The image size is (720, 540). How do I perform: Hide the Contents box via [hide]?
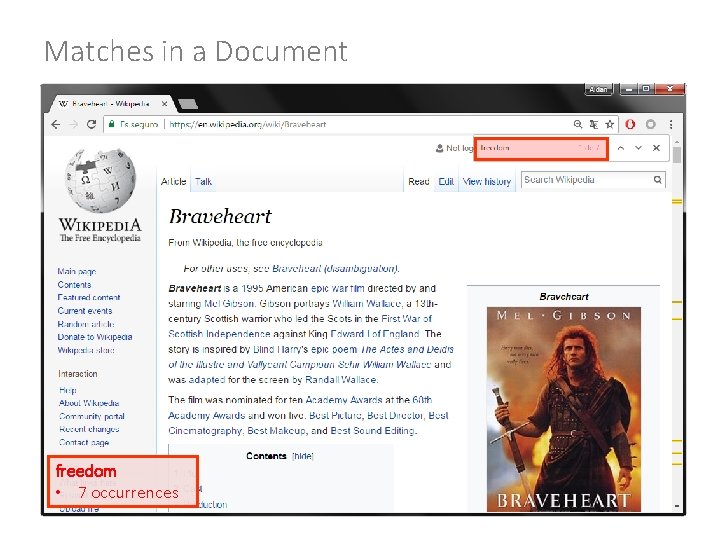point(303,456)
